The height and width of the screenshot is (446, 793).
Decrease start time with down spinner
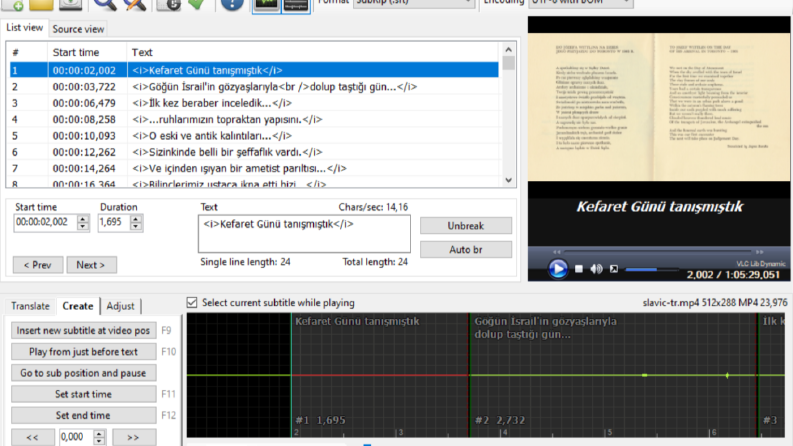click(83, 226)
